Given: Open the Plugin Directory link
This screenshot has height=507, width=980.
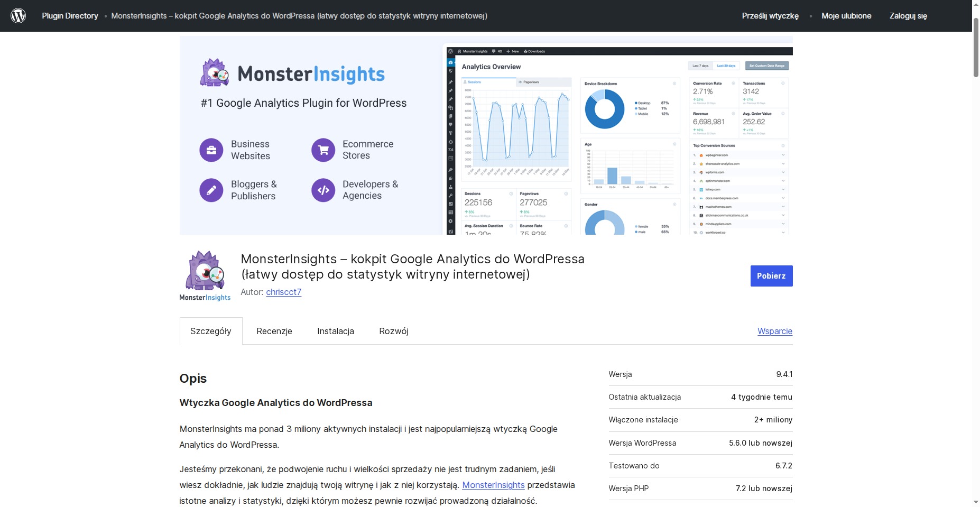Looking at the screenshot, I should coord(70,16).
